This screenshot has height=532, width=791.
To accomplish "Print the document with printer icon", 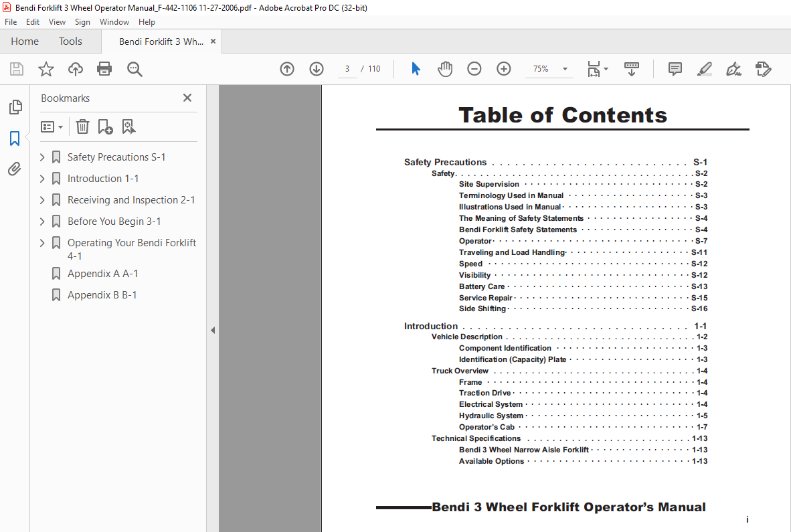I will point(104,68).
